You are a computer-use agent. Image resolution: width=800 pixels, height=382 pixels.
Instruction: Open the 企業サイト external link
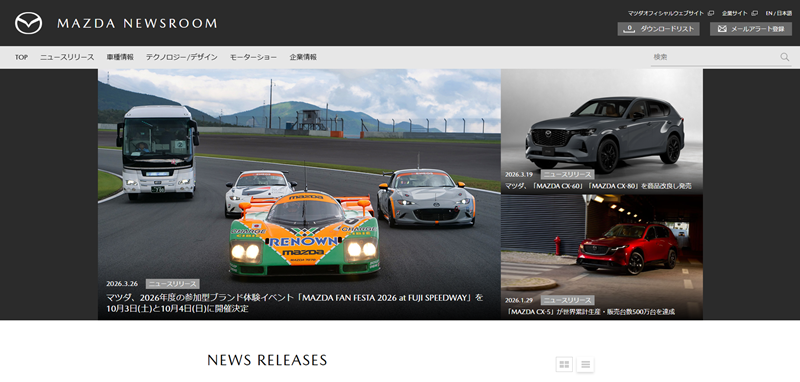tap(739, 13)
